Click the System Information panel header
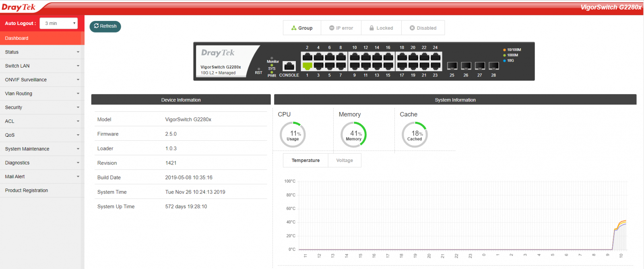This screenshot has height=269, width=644. (455, 100)
